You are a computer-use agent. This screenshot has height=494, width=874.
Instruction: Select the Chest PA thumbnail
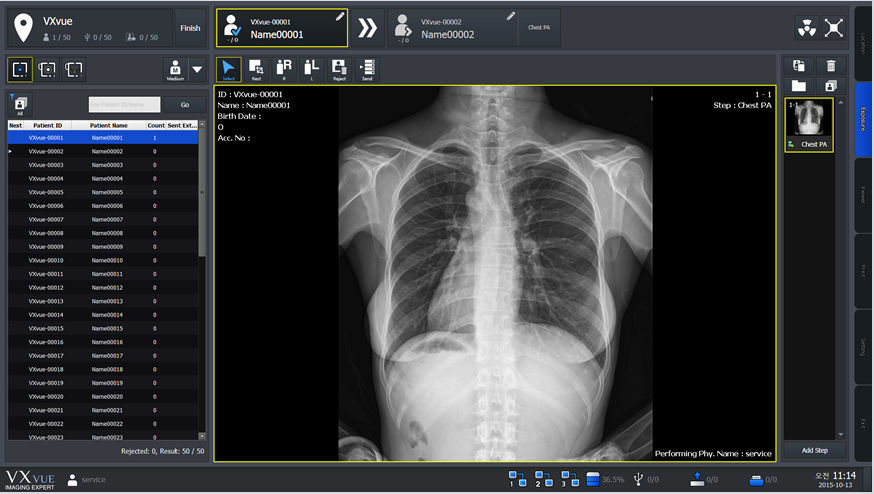(809, 125)
